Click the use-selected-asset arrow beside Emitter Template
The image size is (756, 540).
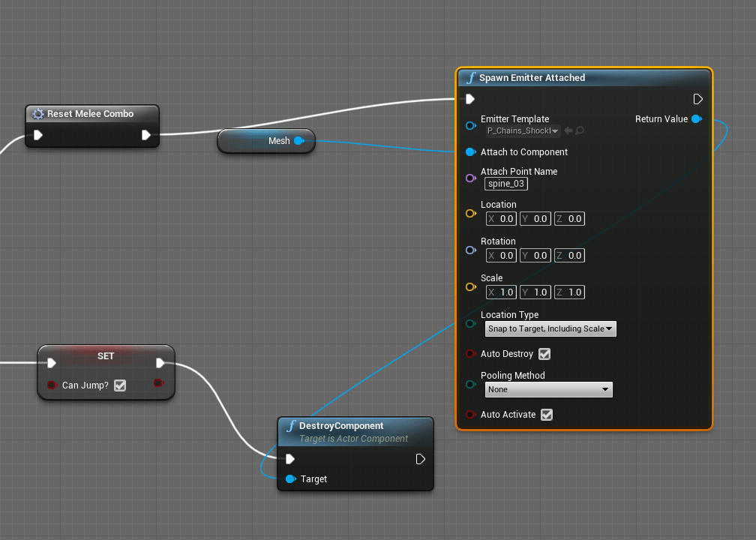coord(568,131)
